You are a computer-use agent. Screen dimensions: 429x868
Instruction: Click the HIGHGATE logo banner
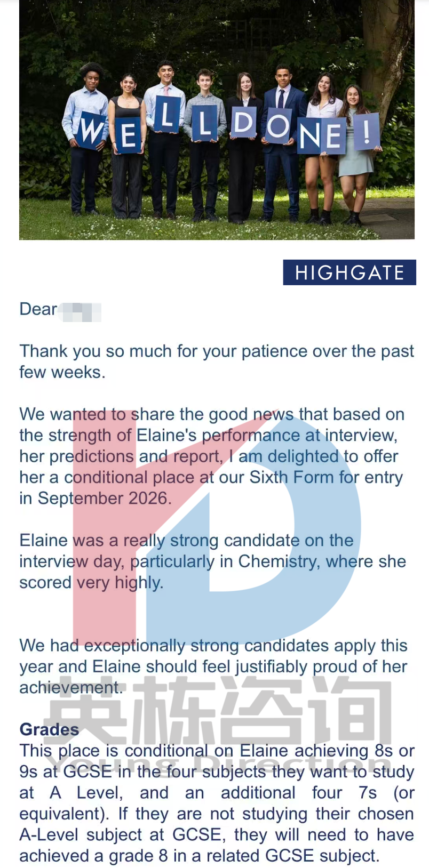click(349, 272)
